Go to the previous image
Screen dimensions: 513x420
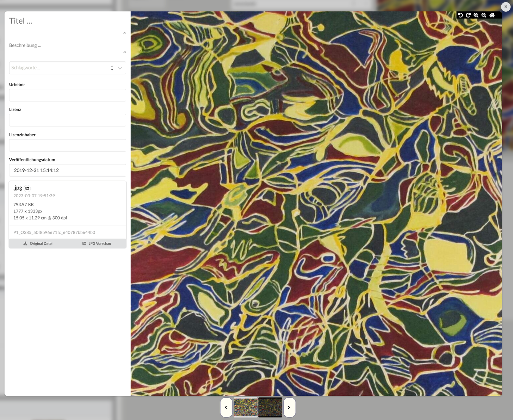tap(226, 407)
